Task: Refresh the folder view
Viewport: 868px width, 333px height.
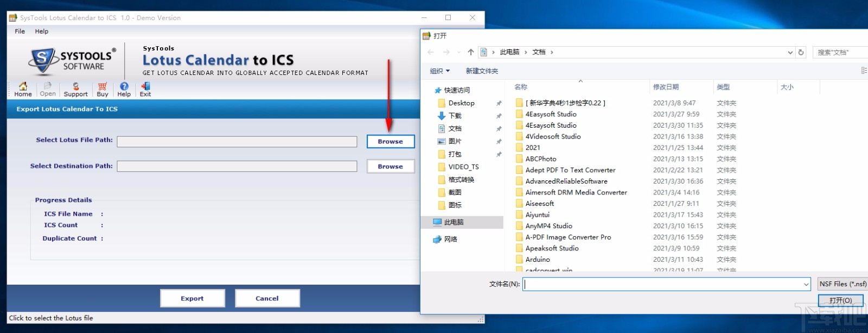Action: (x=801, y=52)
